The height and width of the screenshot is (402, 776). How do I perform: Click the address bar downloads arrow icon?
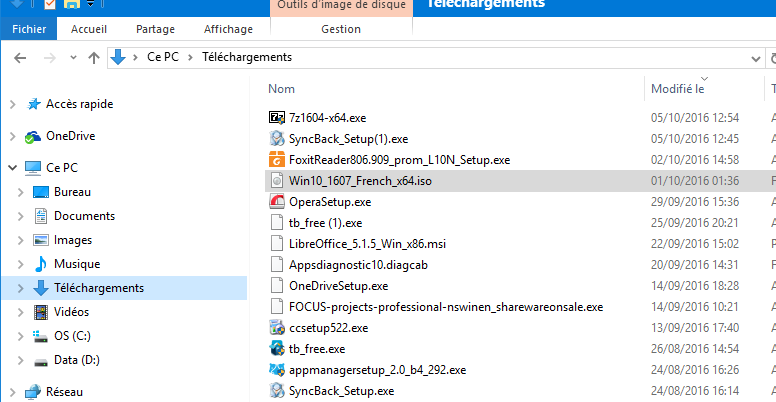(x=118, y=57)
